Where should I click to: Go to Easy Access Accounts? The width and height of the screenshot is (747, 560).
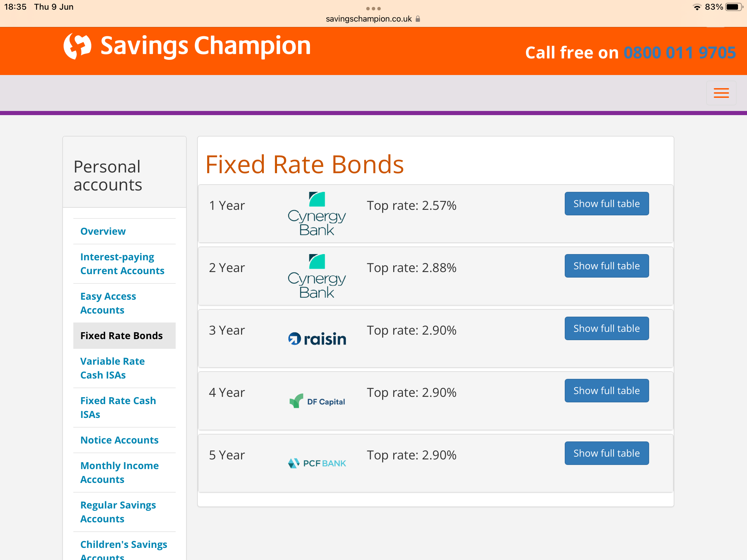[108, 303]
